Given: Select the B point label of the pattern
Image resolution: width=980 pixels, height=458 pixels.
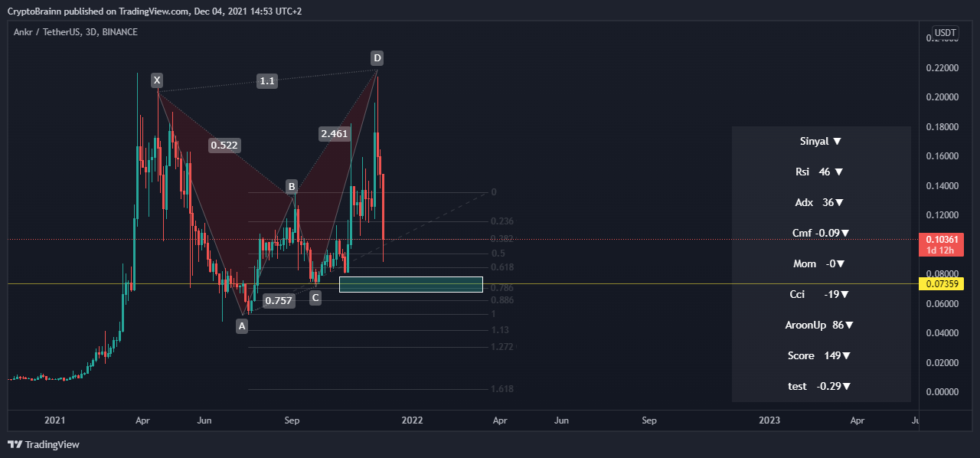Looking at the screenshot, I should (291, 186).
